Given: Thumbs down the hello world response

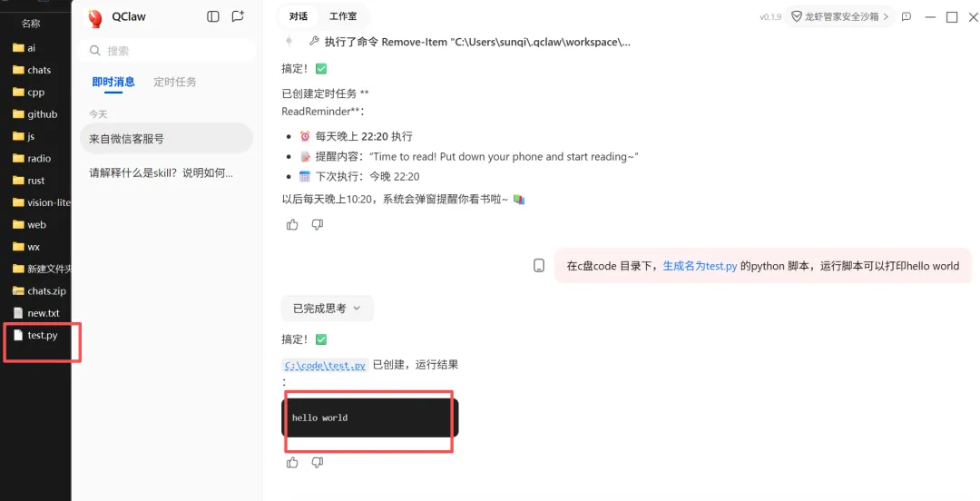Looking at the screenshot, I should (318, 462).
